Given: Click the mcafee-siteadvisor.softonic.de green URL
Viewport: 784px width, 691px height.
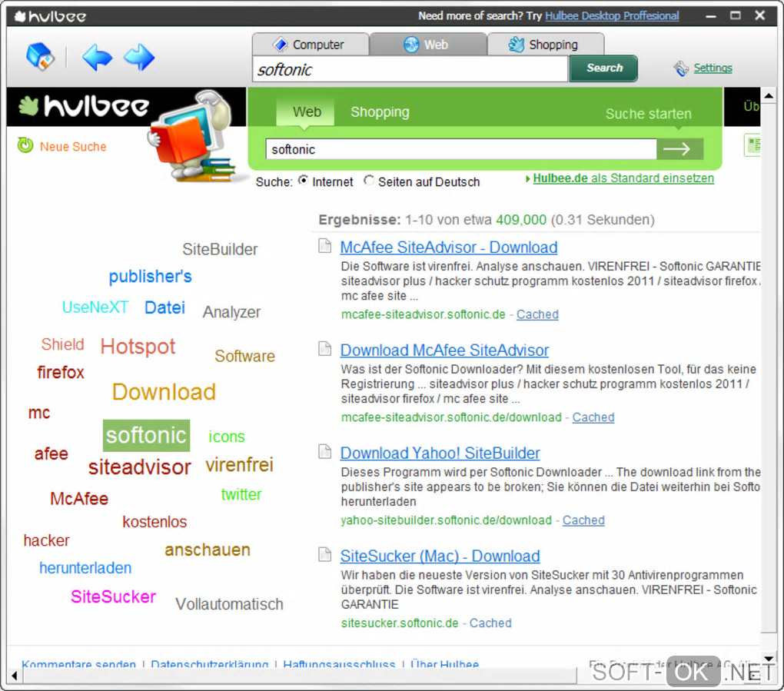Looking at the screenshot, I should click(x=424, y=314).
